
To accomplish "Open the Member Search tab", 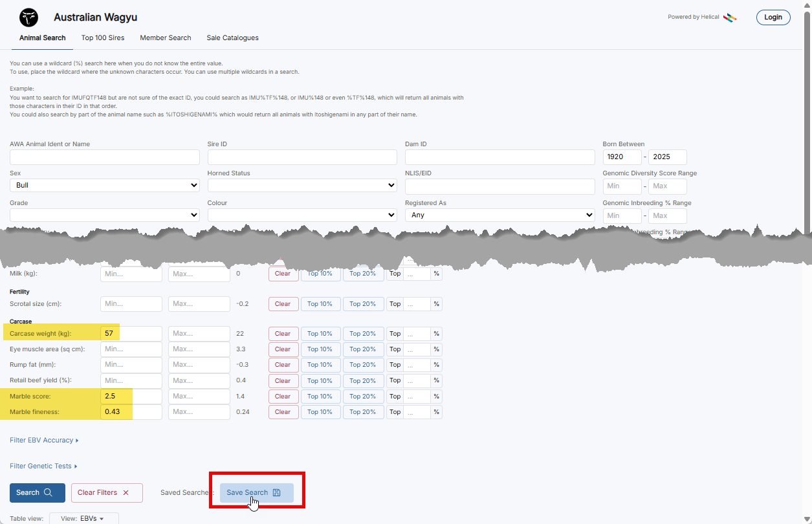I will coord(166,38).
